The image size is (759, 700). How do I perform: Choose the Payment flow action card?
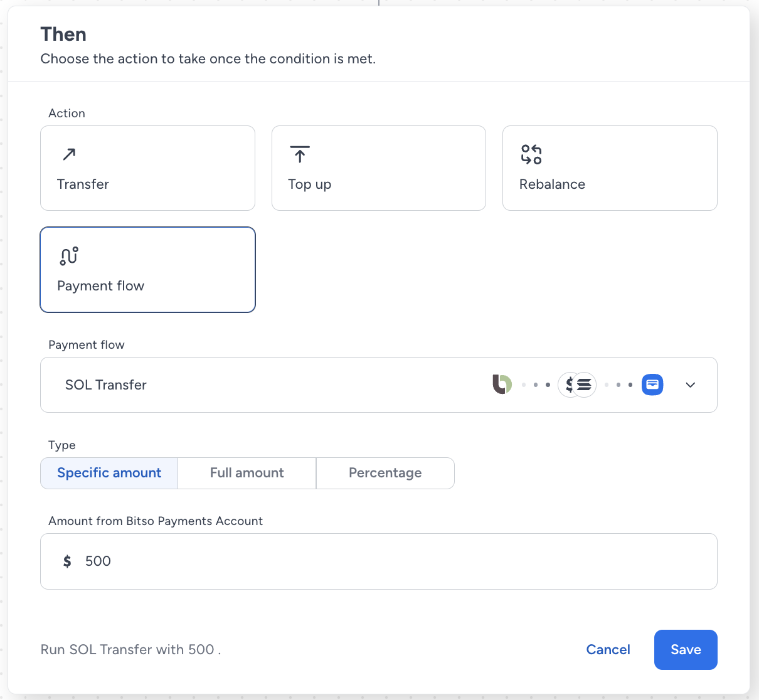(147, 270)
